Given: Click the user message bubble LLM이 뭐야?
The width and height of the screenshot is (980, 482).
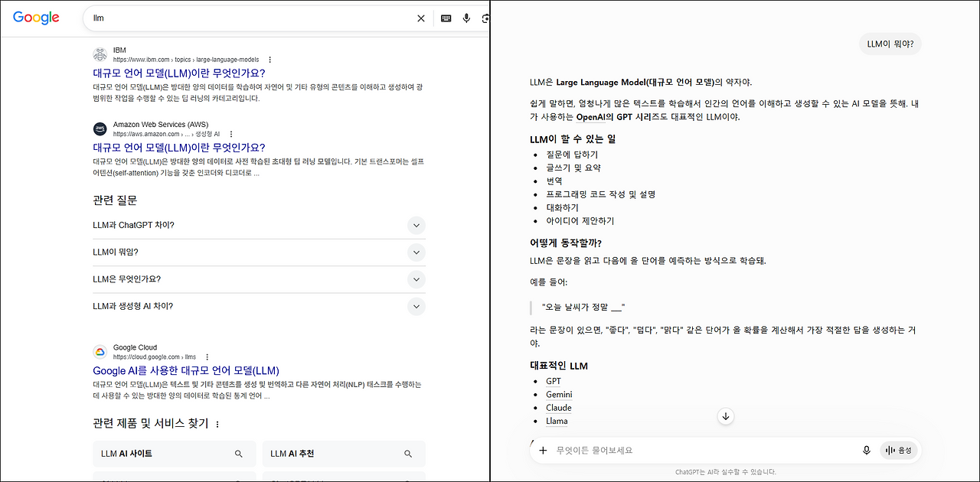Looking at the screenshot, I should pos(890,44).
